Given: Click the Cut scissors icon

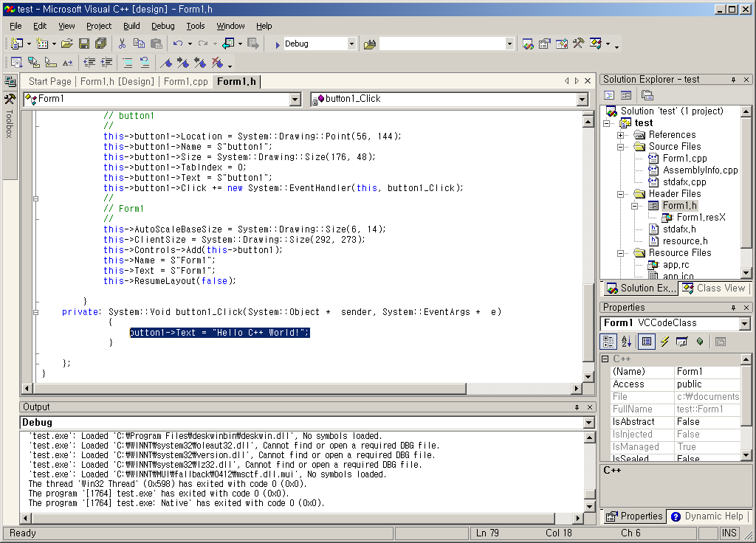Looking at the screenshot, I should tap(122, 44).
